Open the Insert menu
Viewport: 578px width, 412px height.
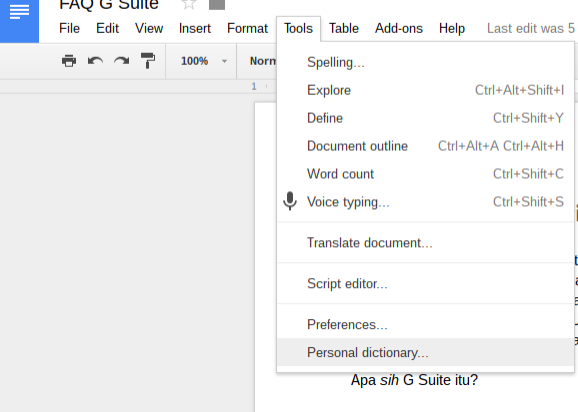click(195, 28)
